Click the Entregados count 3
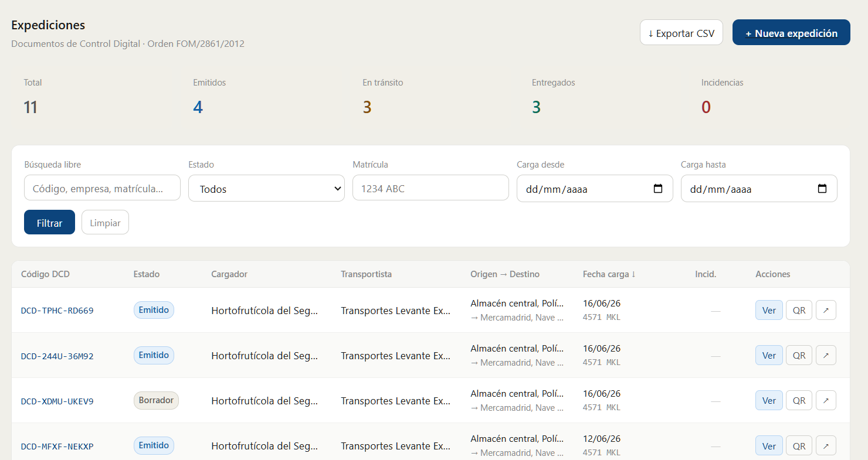868x460 pixels. [x=537, y=107]
